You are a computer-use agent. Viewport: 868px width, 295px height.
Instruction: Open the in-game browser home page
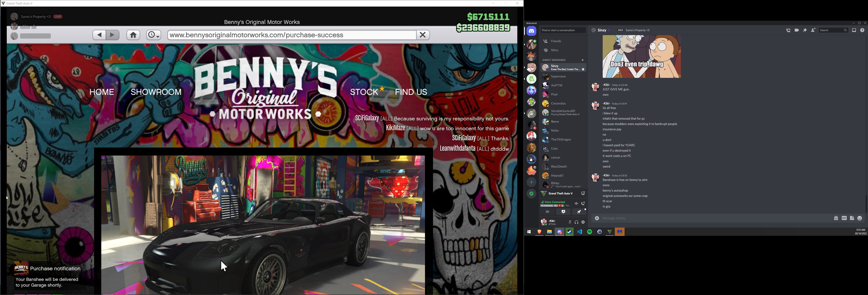[133, 35]
